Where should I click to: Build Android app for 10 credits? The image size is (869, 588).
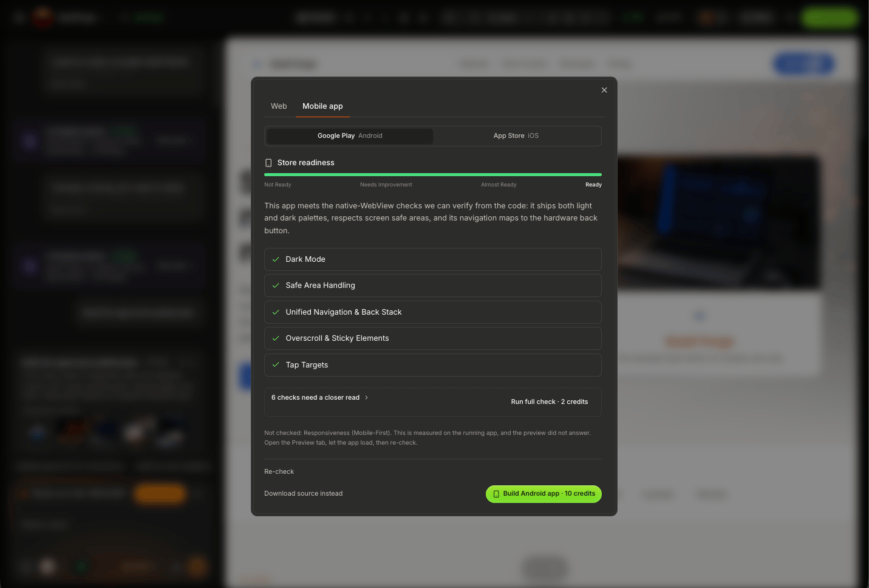click(x=544, y=494)
